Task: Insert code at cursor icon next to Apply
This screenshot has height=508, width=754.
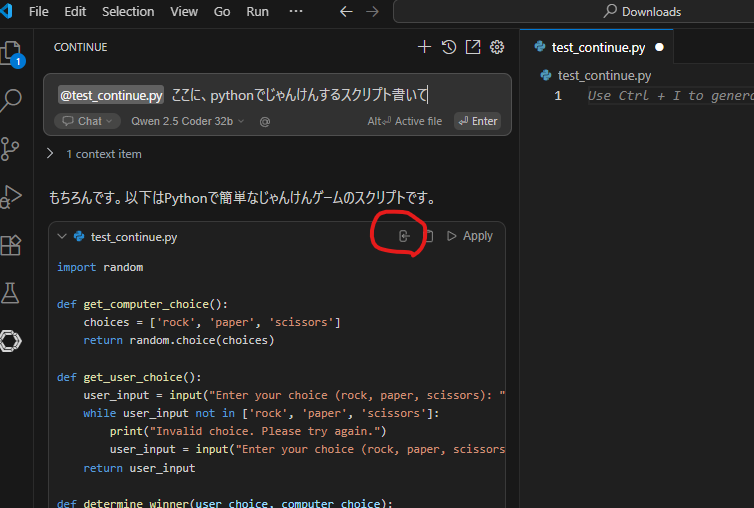Action: [x=404, y=236]
